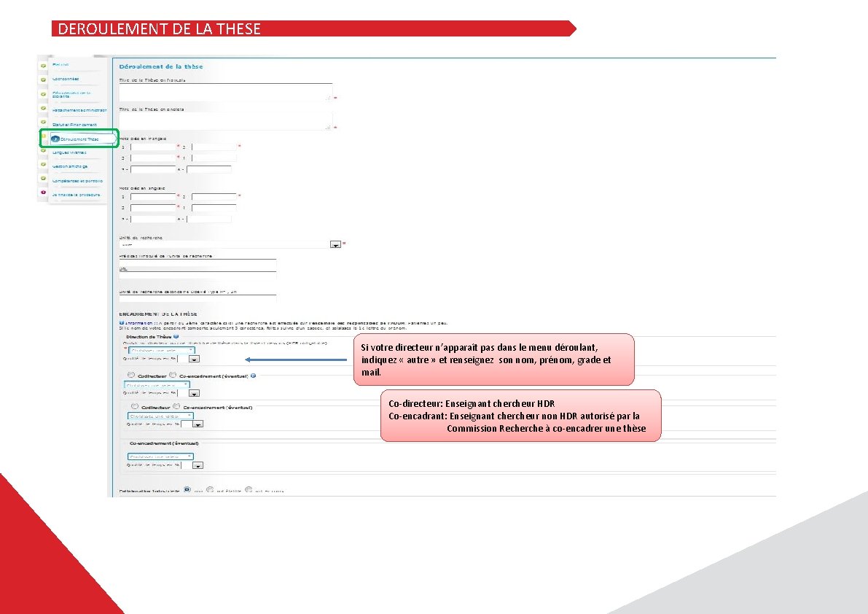Click green status icon beside Compétences et portfolio

(43, 179)
